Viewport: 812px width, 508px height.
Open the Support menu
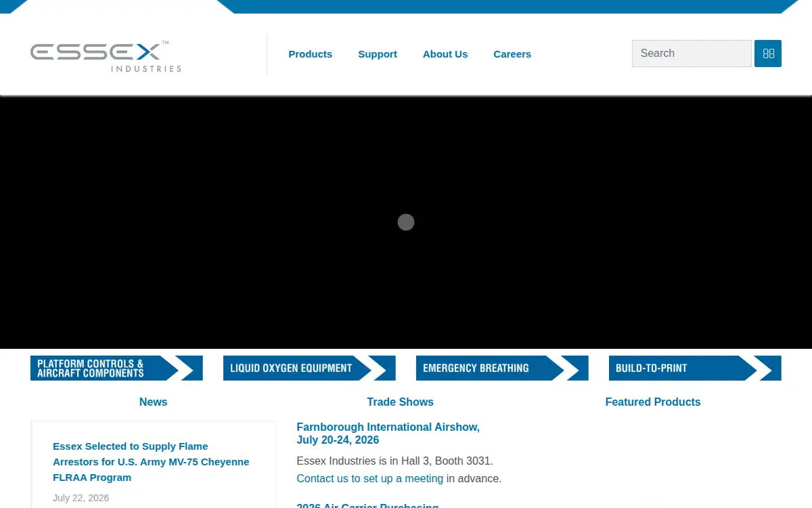378,54
